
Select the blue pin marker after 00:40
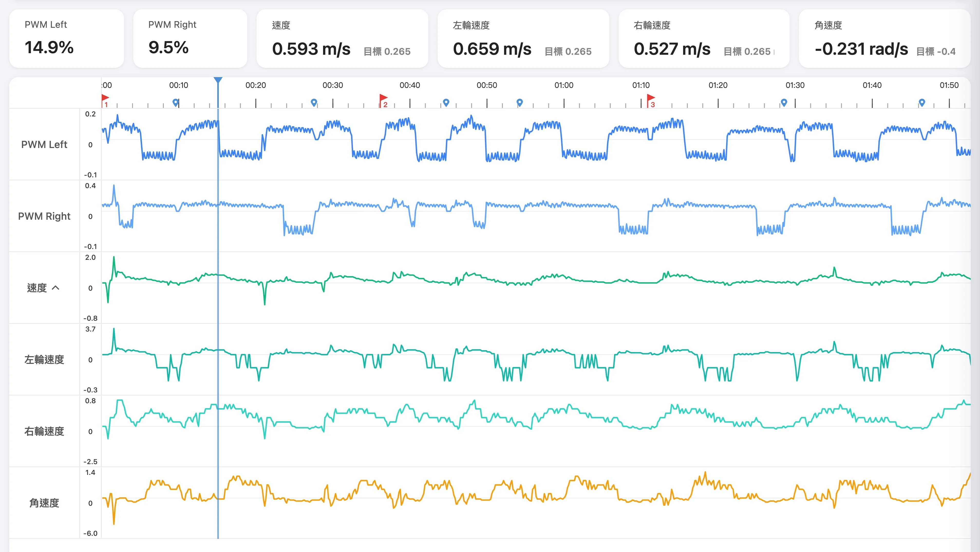(x=446, y=102)
